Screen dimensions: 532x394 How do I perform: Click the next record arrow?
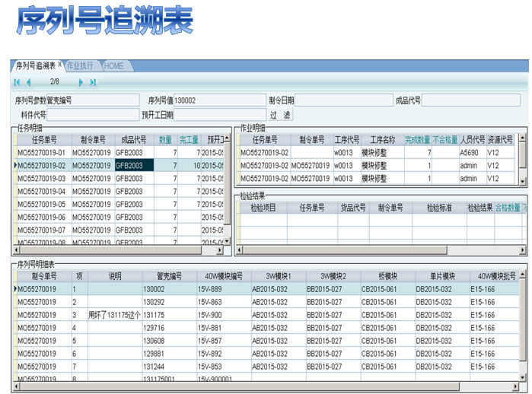coord(81,82)
